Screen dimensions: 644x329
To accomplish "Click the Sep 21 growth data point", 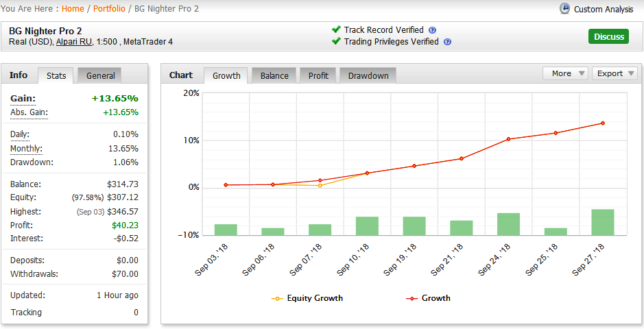I will tap(462, 159).
